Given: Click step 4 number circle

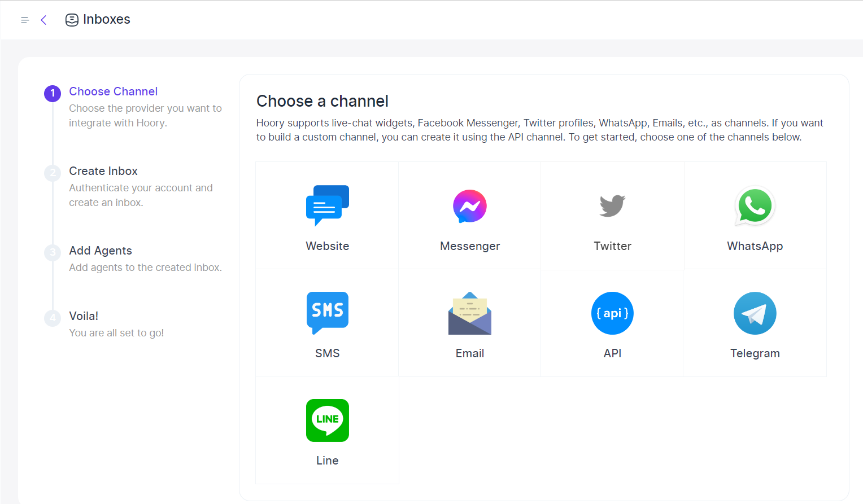Looking at the screenshot, I should click(x=53, y=318).
